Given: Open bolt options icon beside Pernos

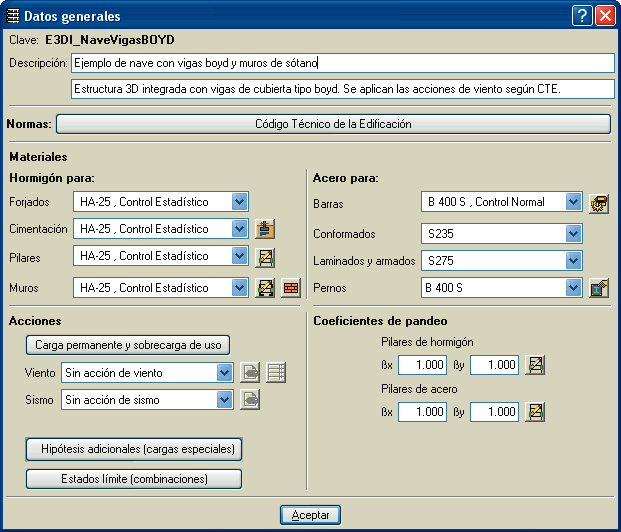Looking at the screenshot, I should [598, 288].
